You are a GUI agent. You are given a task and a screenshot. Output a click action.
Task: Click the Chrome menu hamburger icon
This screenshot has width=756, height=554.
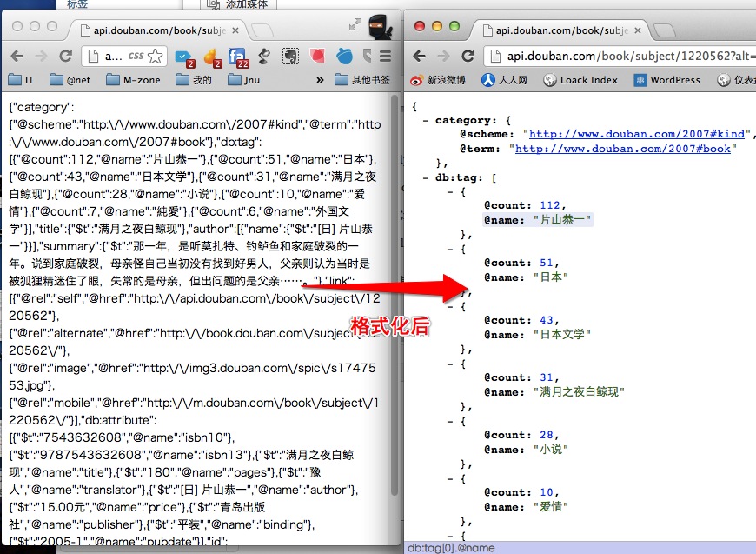pyautogui.click(x=385, y=55)
